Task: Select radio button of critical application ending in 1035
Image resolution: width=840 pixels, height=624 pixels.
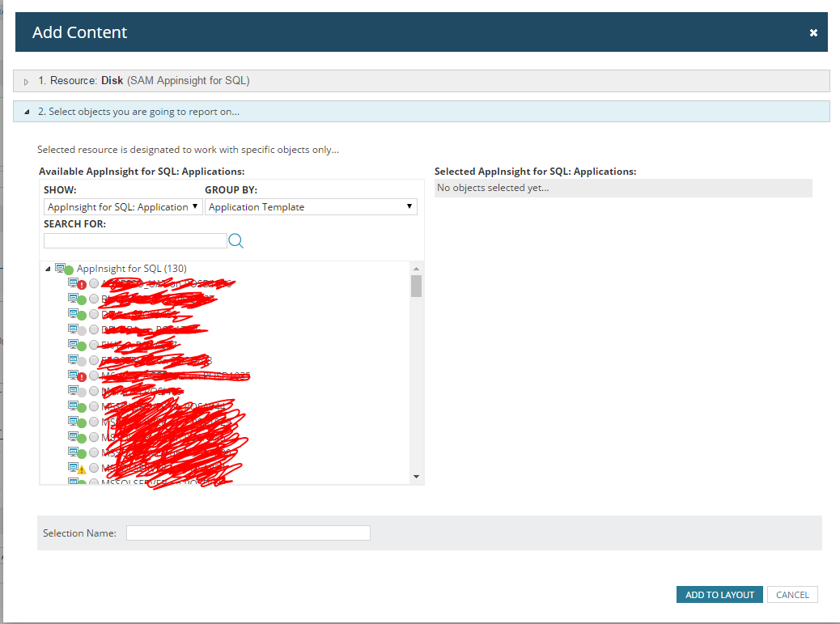Action: click(x=95, y=376)
